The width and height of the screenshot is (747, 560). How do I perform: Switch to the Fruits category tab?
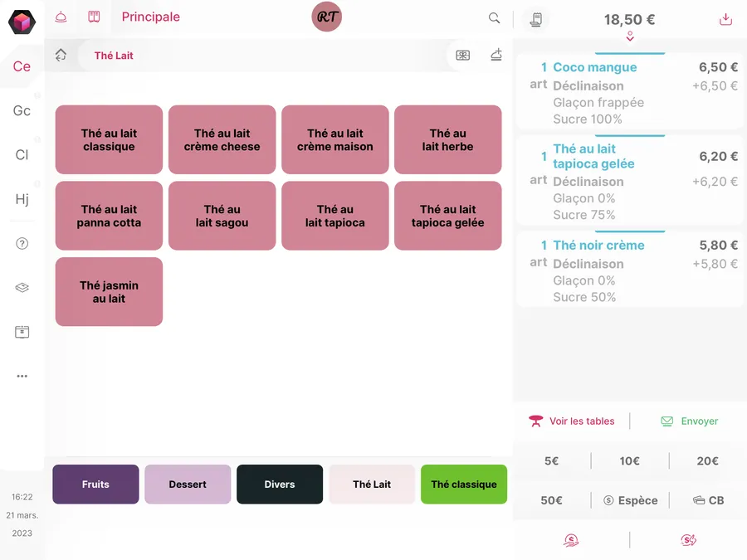click(95, 485)
